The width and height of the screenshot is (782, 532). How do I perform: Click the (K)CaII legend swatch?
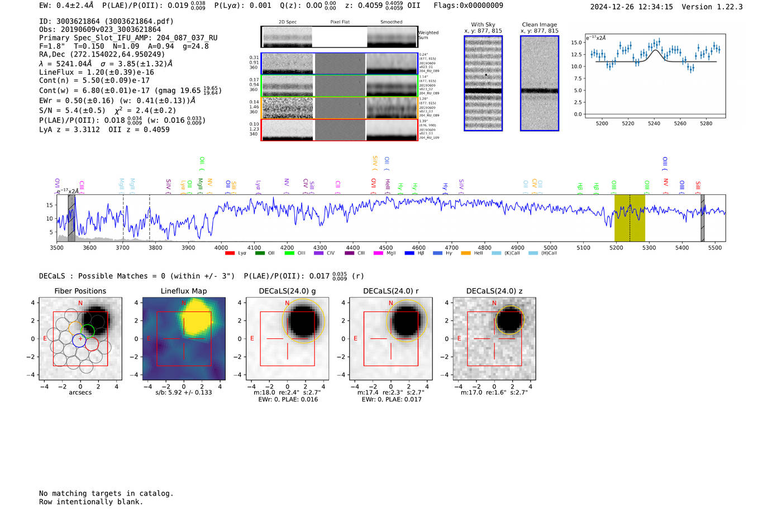pos(496,253)
